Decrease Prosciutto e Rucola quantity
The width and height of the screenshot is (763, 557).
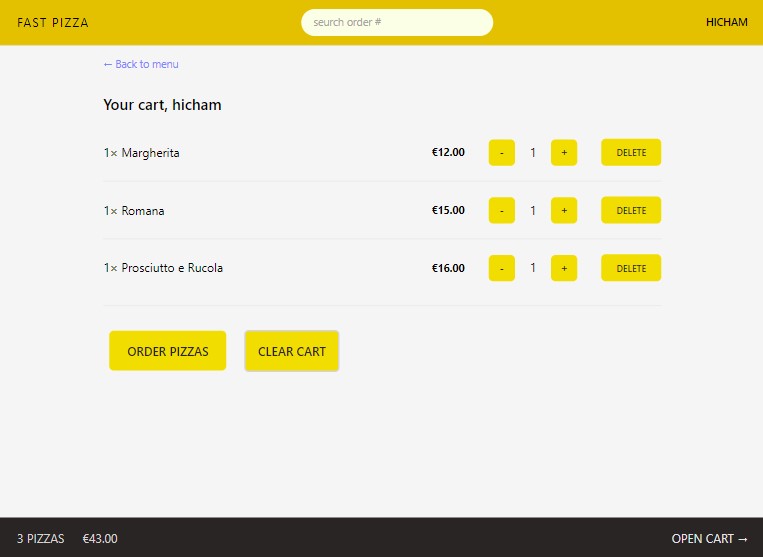502,268
